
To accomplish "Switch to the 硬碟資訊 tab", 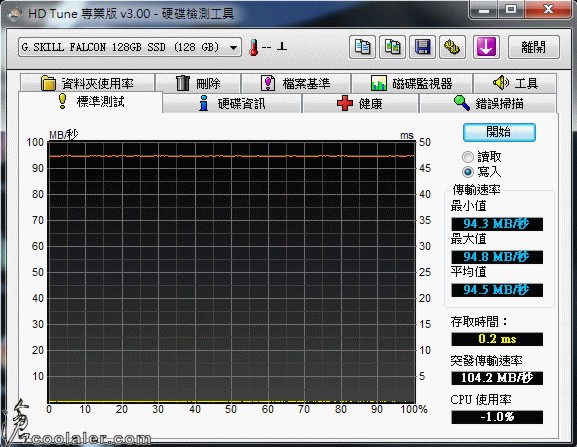I will pyautogui.click(x=232, y=103).
